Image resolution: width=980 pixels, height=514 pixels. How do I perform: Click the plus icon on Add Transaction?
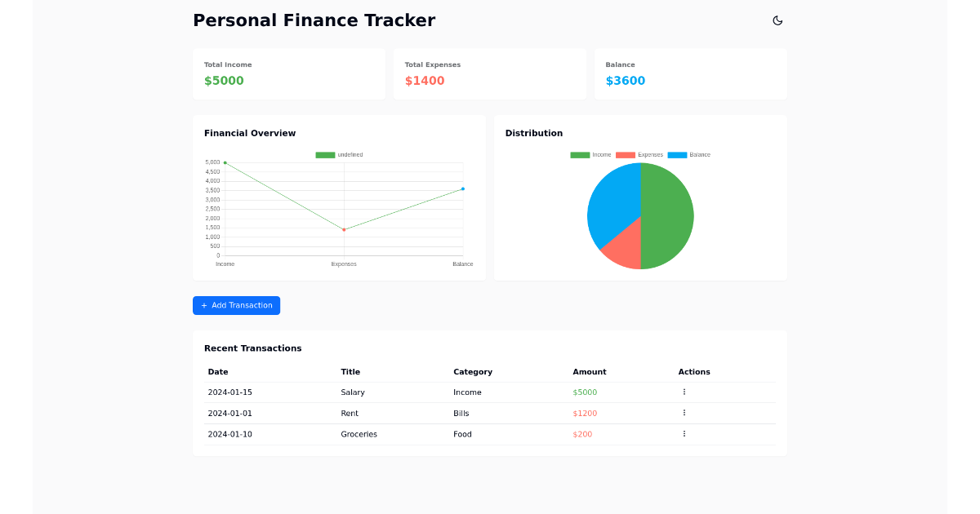[x=203, y=305]
